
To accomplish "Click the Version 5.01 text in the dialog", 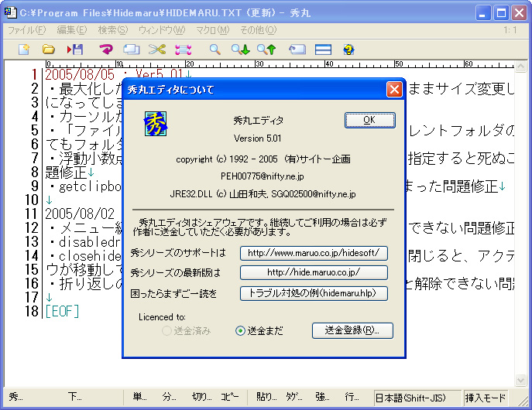I will pyautogui.click(x=258, y=138).
